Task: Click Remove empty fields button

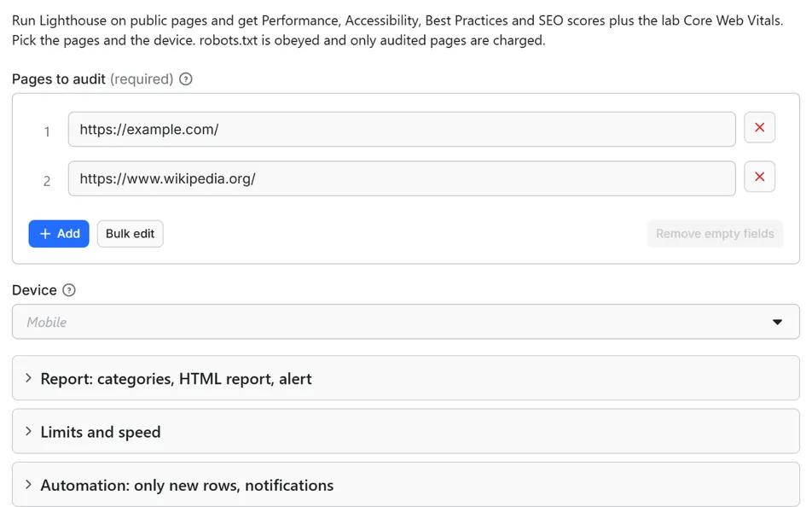Action: pos(715,234)
